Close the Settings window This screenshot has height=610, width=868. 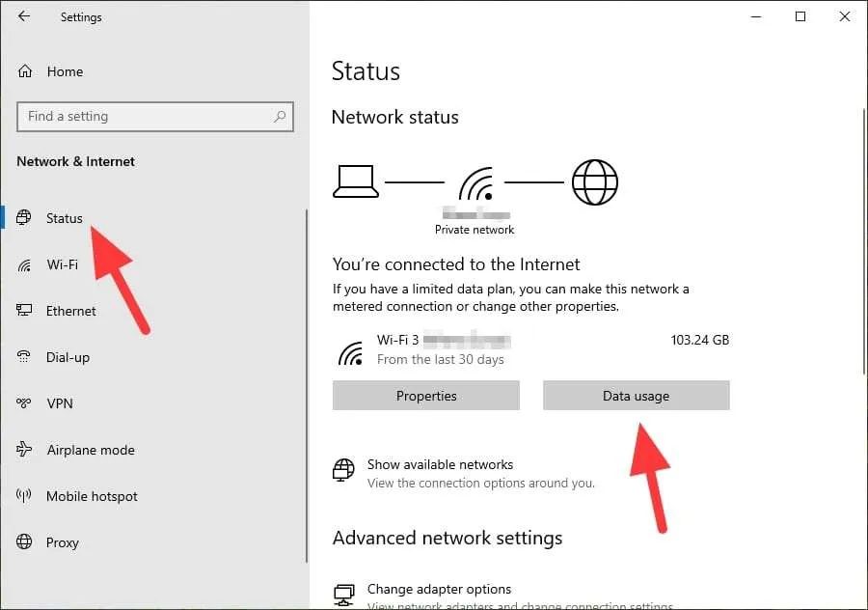click(x=844, y=16)
